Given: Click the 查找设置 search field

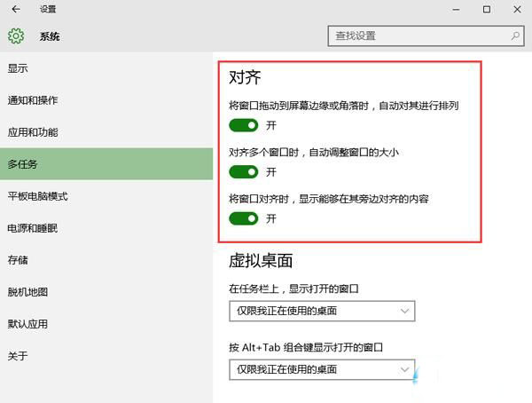Looking at the screenshot, I should point(417,36).
